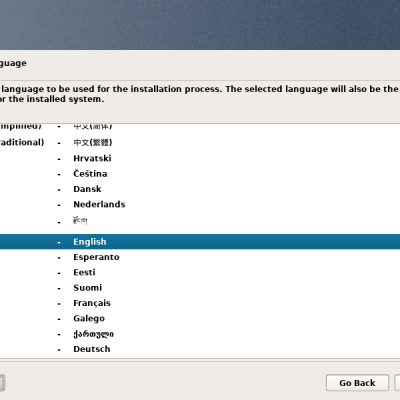This screenshot has width=400, height=400.
Task: Pick Suomi as the language
Action: click(x=200, y=288)
